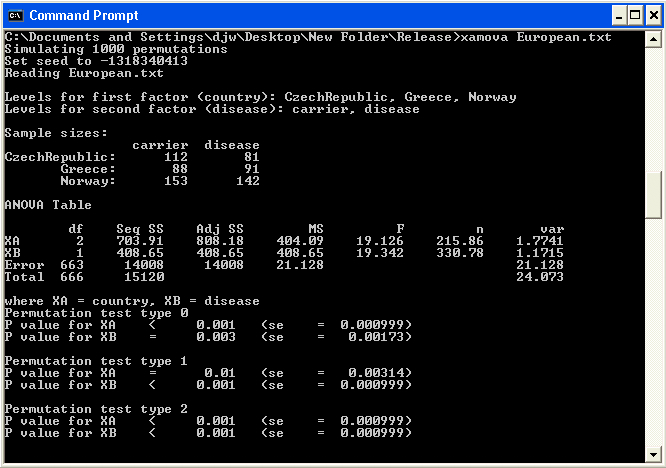This screenshot has height=468, width=666.
Task: Click the 'Permutation test type 0' heading
Action: (96, 313)
